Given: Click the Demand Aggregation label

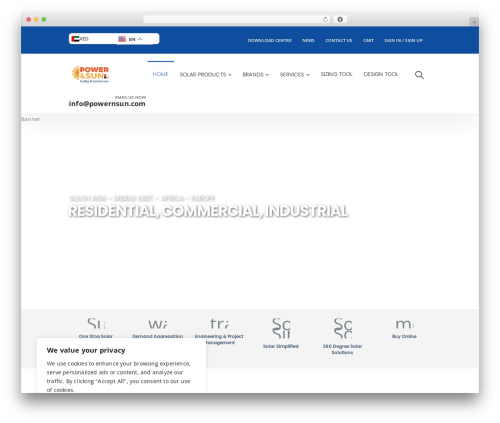Looking at the screenshot, I should click(158, 336).
